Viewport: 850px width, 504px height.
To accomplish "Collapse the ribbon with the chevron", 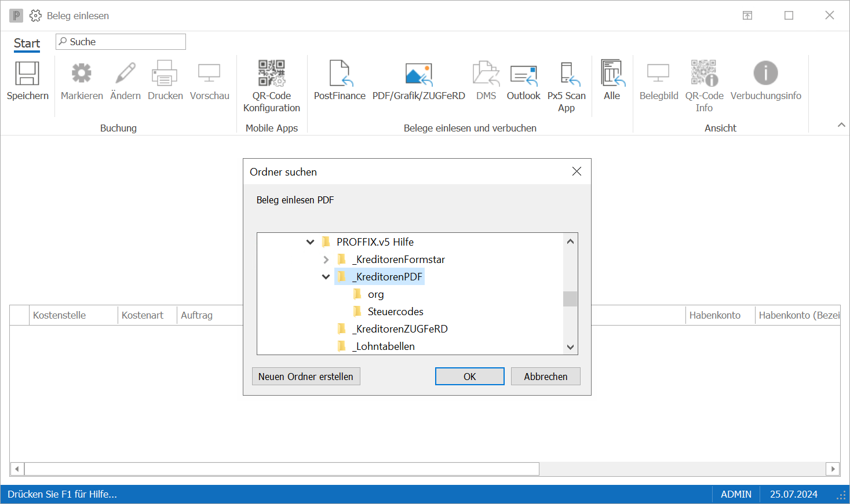I will pos(841,125).
